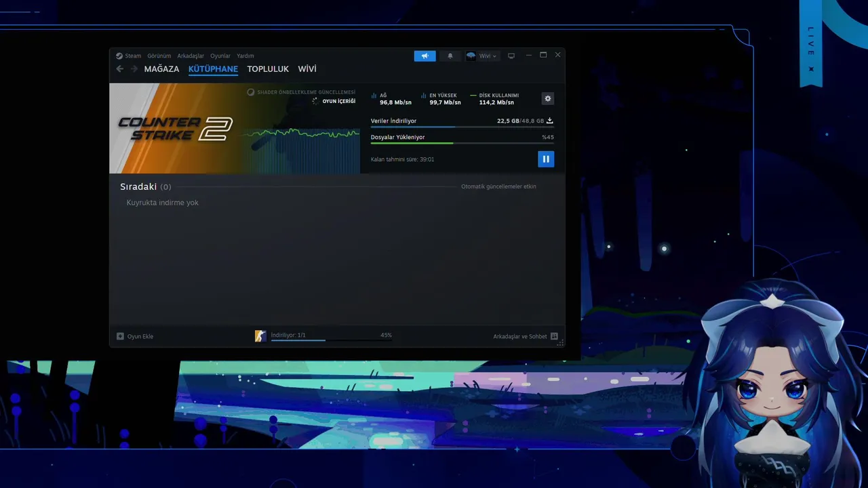Screen dimensions: 868x488
Task: Open the download settings gear
Action: pyautogui.click(x=548, y=98)
